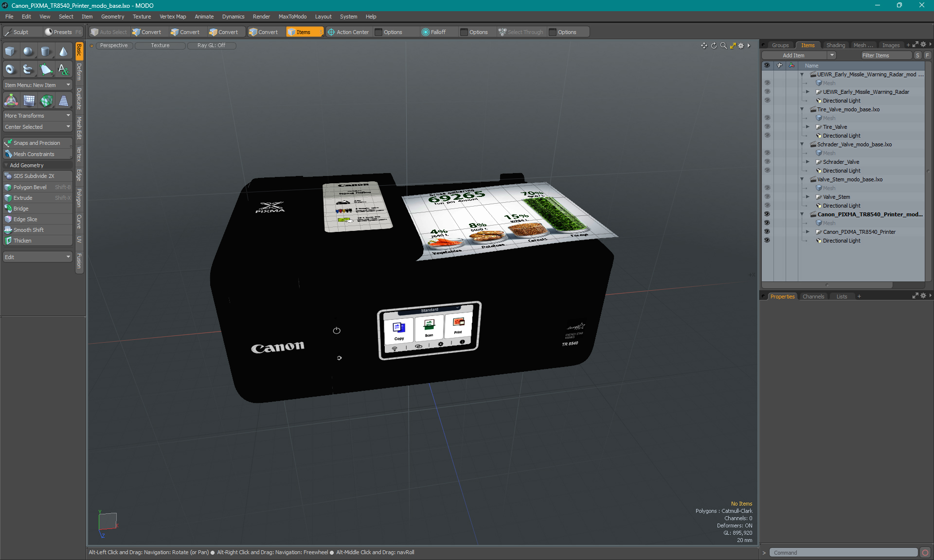Activate the Bridge tool
Screen dimensions: 934x560
click(37, 209)
